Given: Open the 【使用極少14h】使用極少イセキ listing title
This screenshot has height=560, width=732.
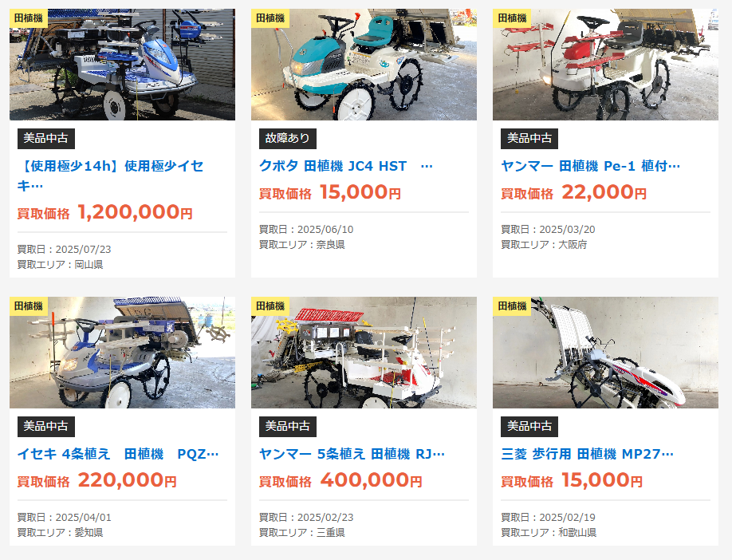Looking at the screenshot, I should click(x=111, y=175).
